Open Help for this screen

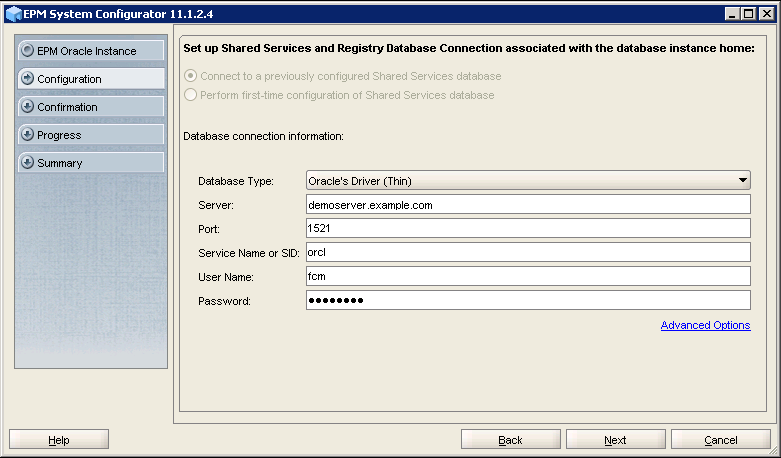(59, 440)
